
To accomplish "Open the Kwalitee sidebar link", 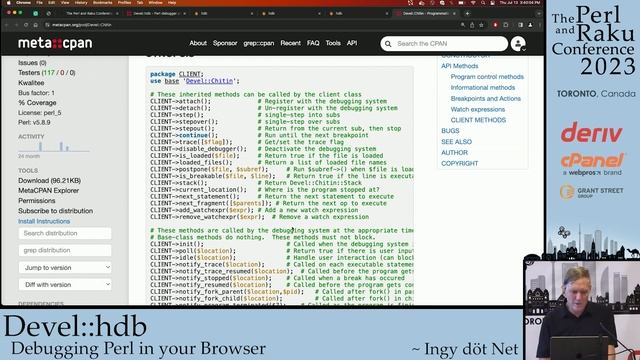I will (x=31, y=83).
